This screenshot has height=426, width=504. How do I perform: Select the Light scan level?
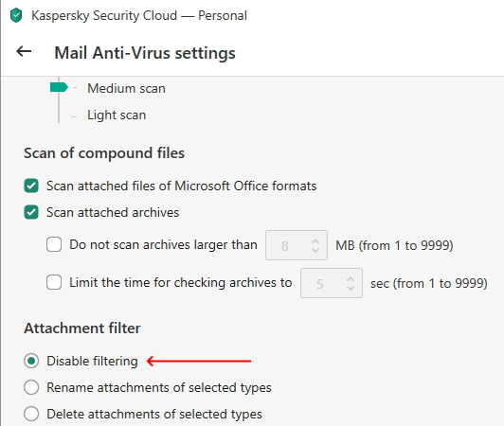pyautogui.click(x=117, y=115)
